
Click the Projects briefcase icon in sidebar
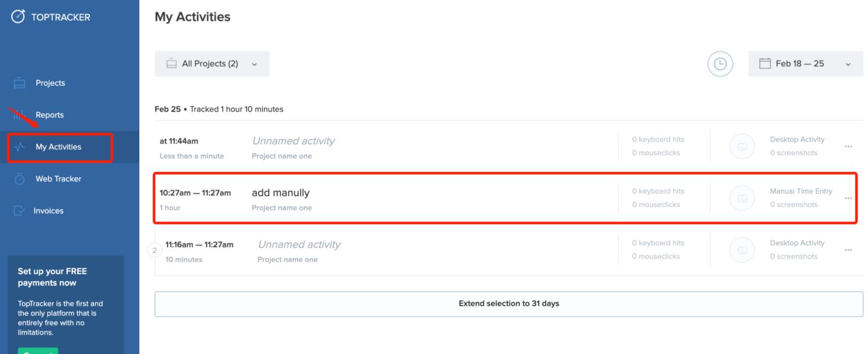pos(19,83)
